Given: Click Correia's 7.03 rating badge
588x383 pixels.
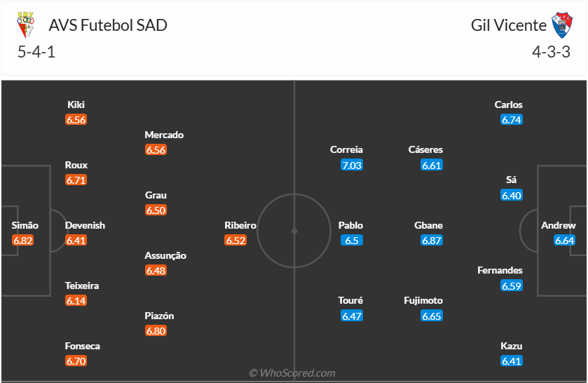Looking at the screenshot, I should (x=352, y=165).
